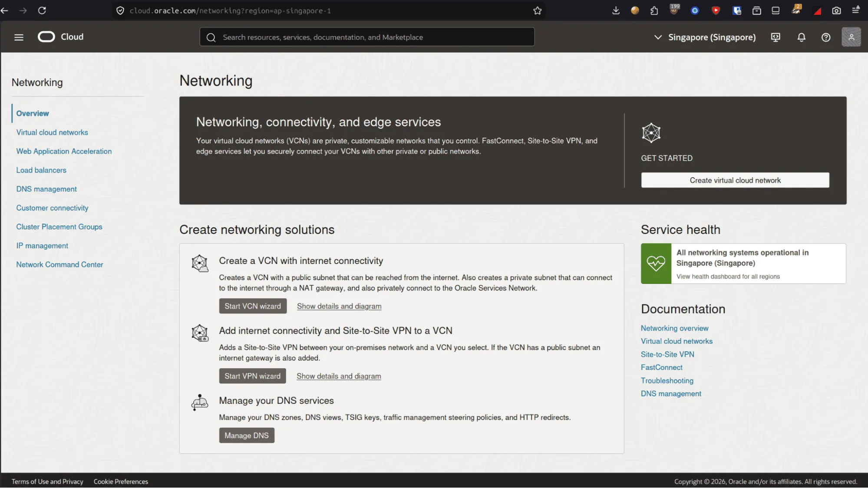Open the hamburger navigation menu
The image size is (868, 488).
coord(19,37)
